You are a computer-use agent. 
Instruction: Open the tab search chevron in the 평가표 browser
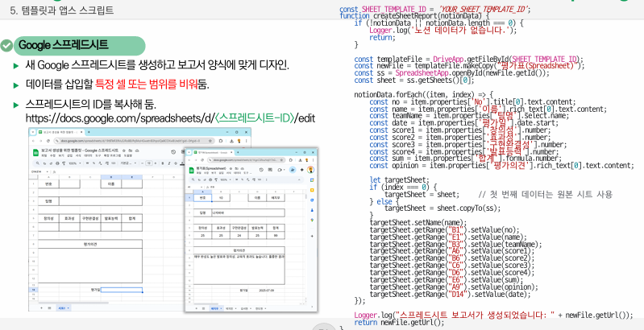[189, 152]
